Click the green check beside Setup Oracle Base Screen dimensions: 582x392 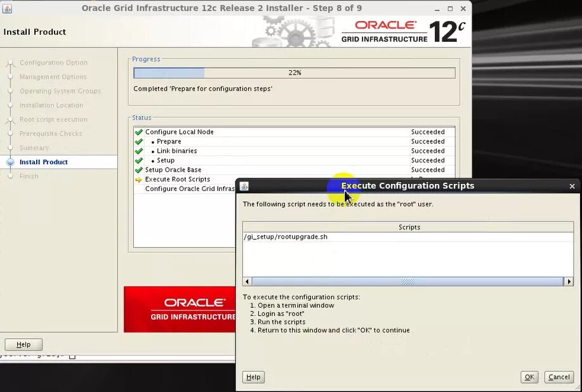pyautogui.click(x=139, y=170)
